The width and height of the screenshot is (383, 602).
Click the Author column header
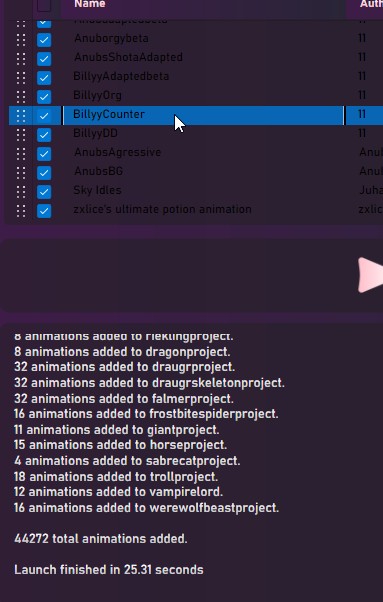tap(371, 4)
